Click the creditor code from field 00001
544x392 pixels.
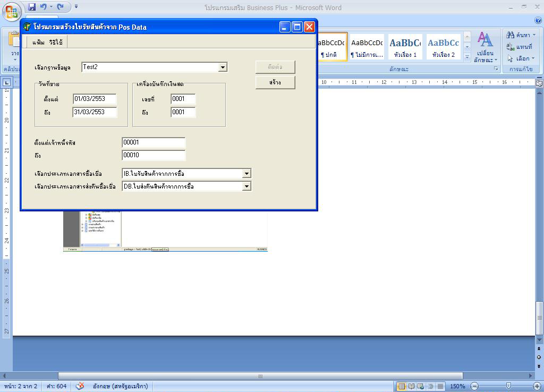click(154, 142)
